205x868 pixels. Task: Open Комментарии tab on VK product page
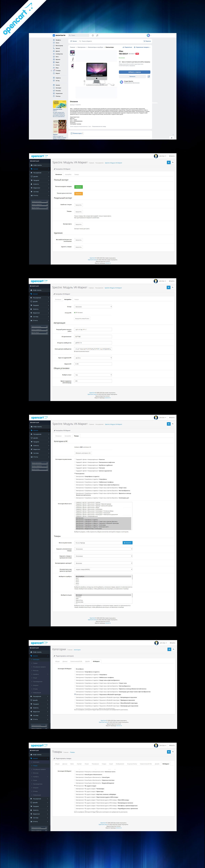(77, 133)
